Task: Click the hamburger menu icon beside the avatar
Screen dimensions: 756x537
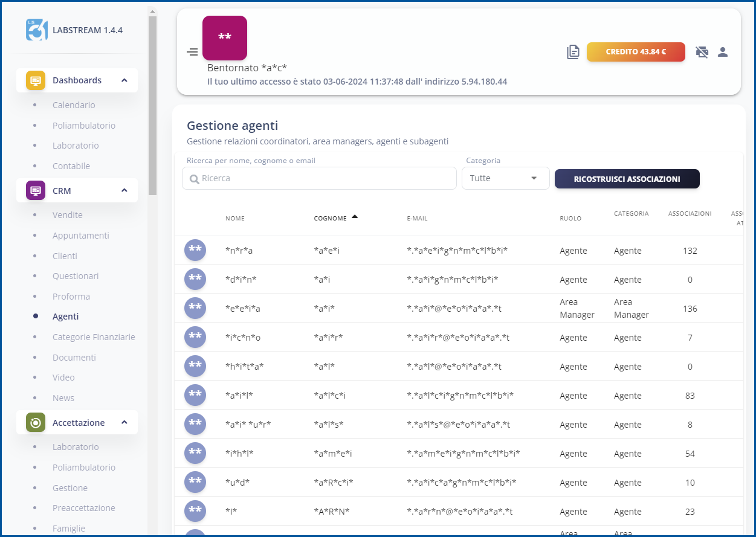Action: (192, 52)
